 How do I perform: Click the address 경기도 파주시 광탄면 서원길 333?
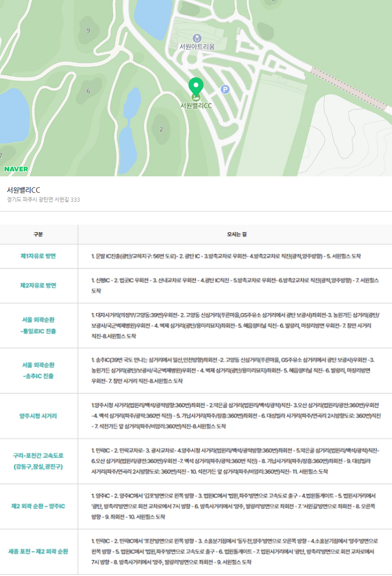pos(43,200)
